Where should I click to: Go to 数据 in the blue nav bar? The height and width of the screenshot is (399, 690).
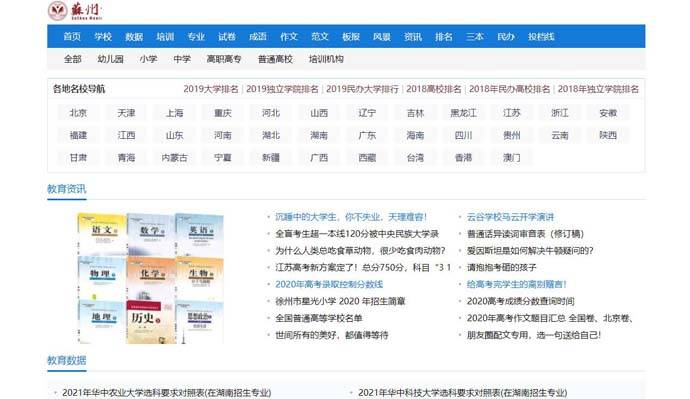(x=134, y=37)
